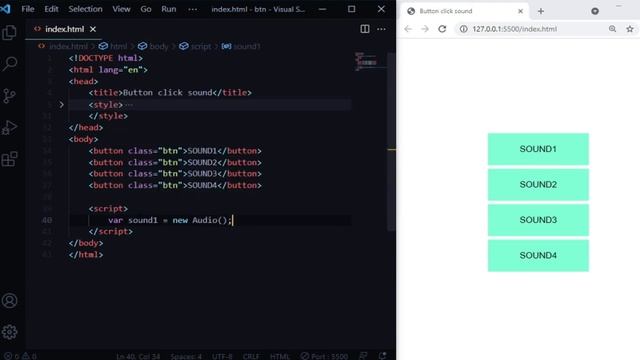Click the title tag line in editor

click(x=170, y=93)
